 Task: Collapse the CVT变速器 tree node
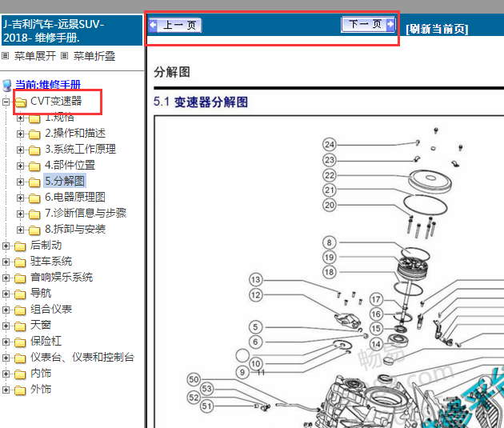click(6, 102)
